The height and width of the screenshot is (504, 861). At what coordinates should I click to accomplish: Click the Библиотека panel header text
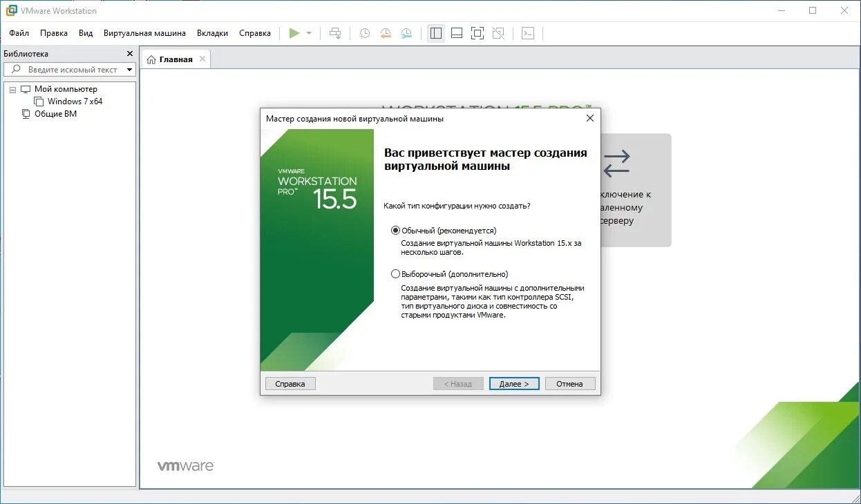click(26, 54)
